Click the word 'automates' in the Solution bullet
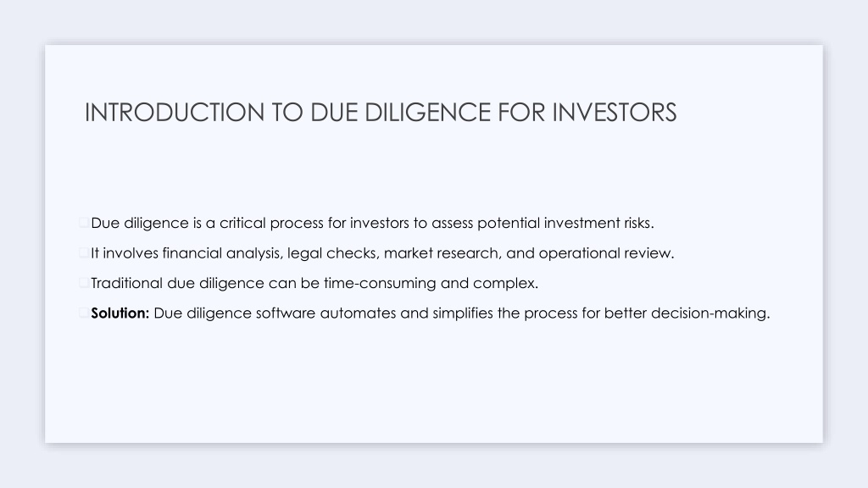The image size is (868, 488). [359, 313]
